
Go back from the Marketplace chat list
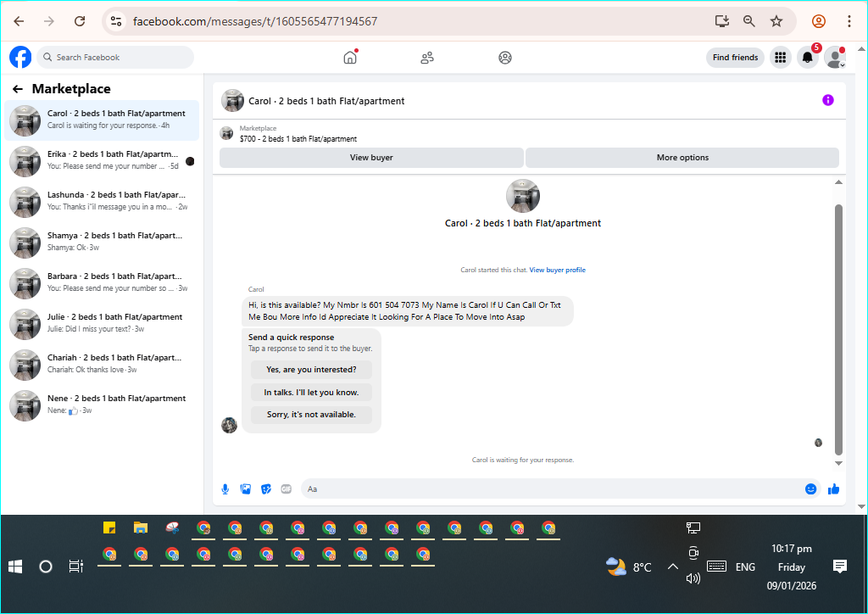point(18,89)
